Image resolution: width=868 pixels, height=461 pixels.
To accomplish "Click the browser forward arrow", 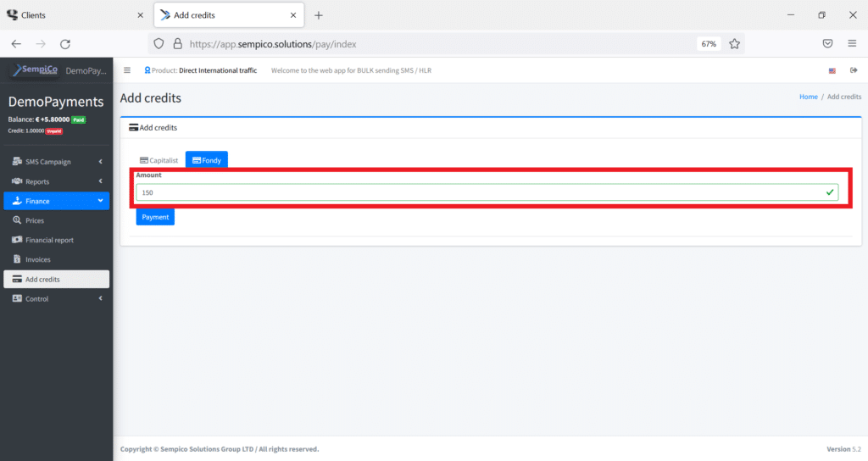I will 41,44.
